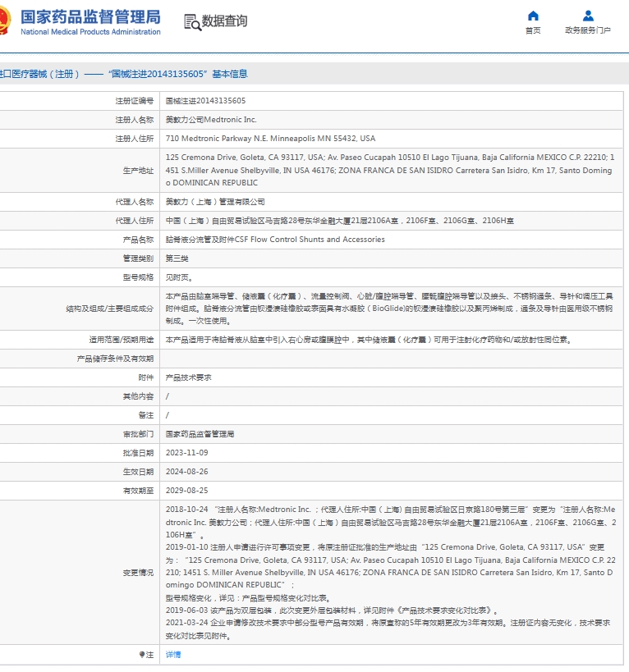Click the 2021-03-24 validity change line

[388, 629]
